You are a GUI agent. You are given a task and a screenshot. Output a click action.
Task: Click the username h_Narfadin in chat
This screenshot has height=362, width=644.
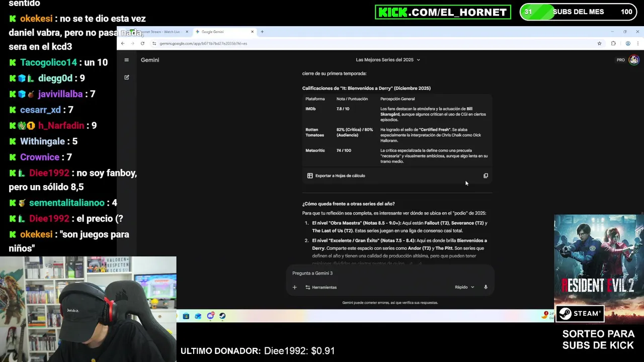coord(62,126)
